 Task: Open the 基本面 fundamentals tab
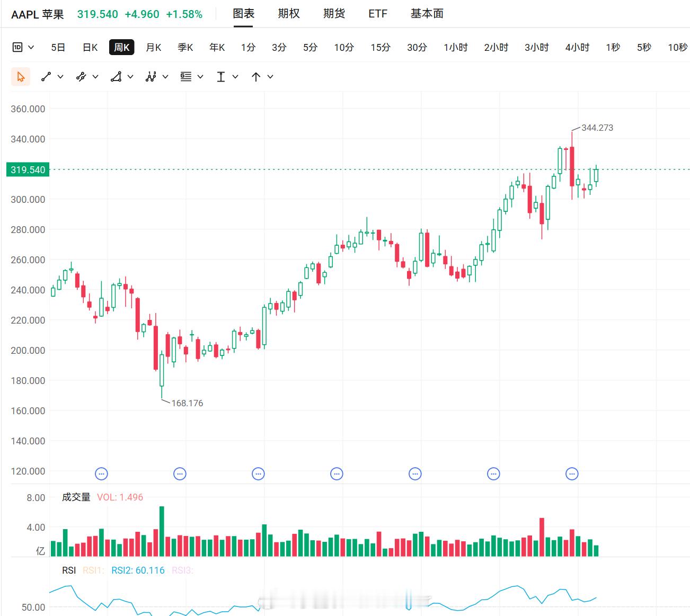pos(427,14)
